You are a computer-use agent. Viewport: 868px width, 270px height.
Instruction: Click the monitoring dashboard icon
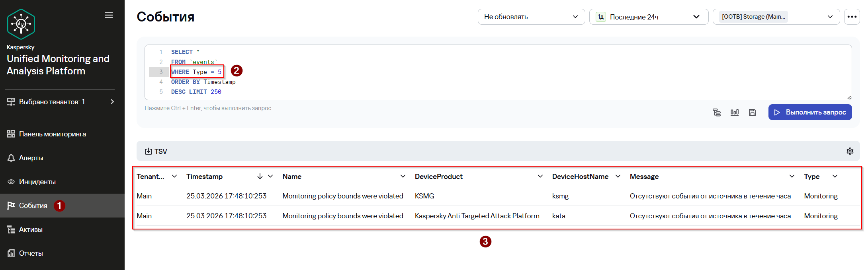coord(11,134)
